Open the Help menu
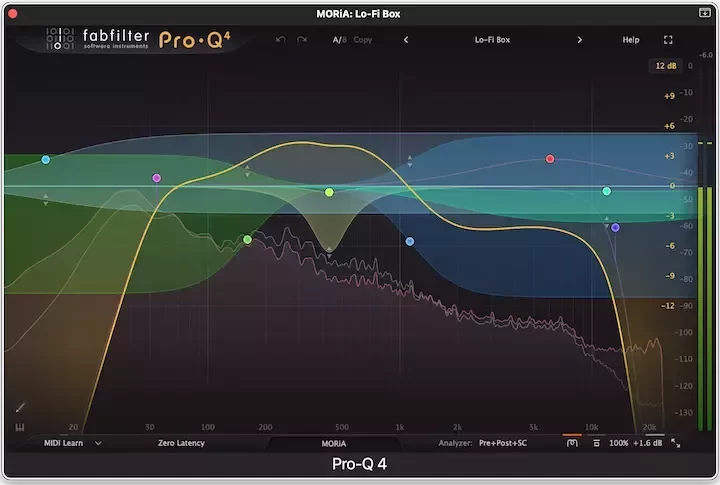 tap(631, 40)
